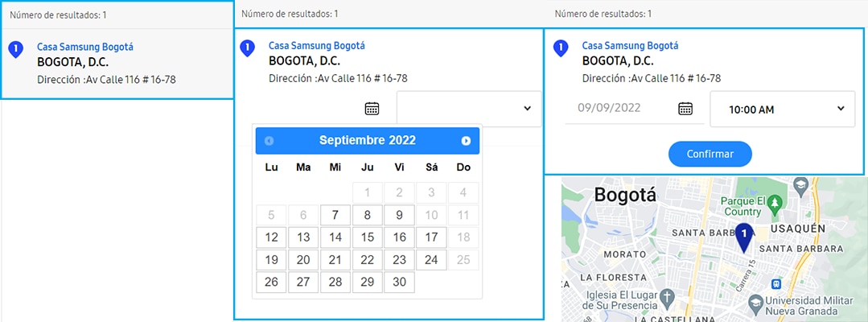The height and width of the screenshot is (322, 868).
Task: Click the school icon near Usaquén on map
Action: point(800,186)
